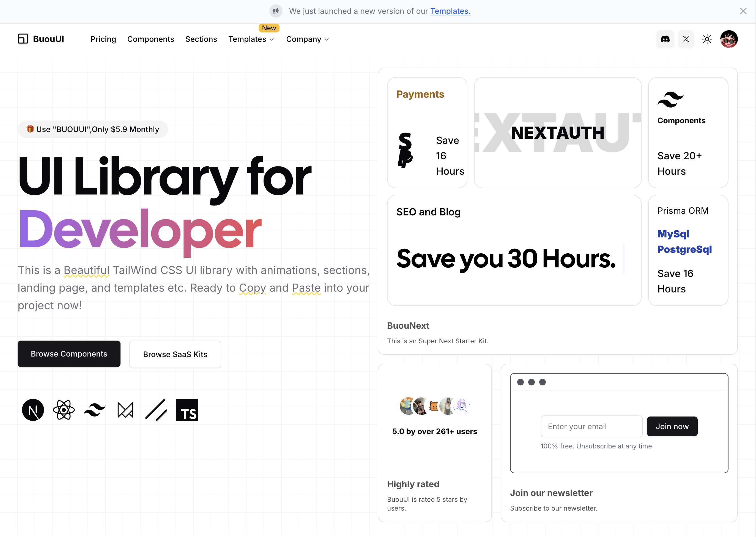Click the React atom logo icon
This screenshot has height=537, width=756.
click(x=64, y=410)
